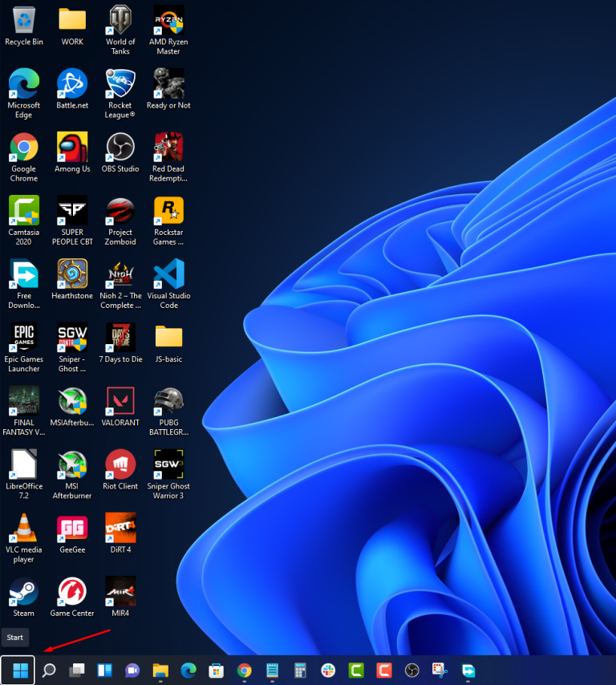Open Microsoft Store from the taskbar
This screenshot has height=685, width=616.
click(217, 670)
